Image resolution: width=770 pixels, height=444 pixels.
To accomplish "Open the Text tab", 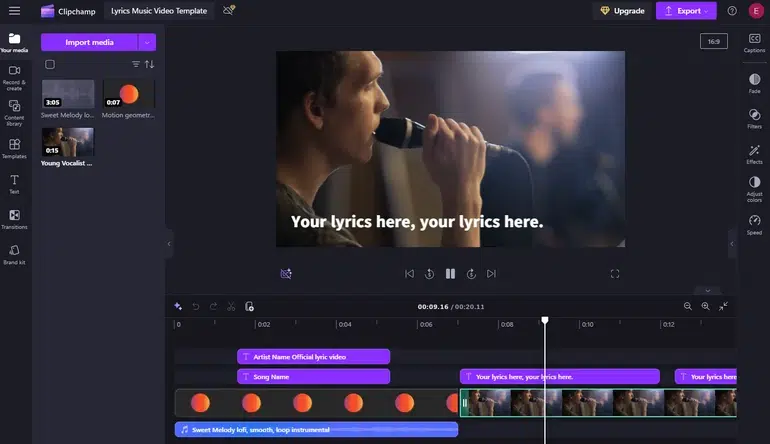I will (14, 184).
